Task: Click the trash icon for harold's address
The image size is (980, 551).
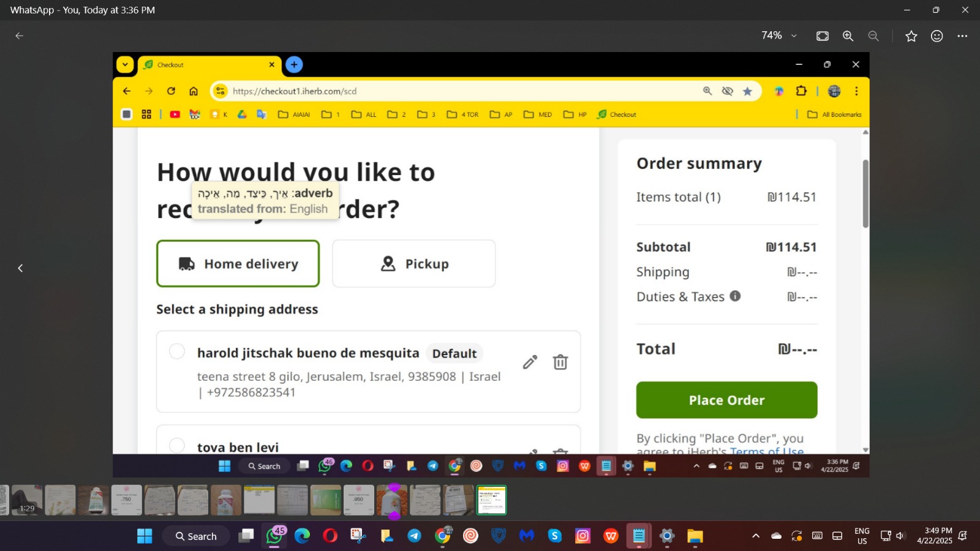Action: (x=560, y=362)
